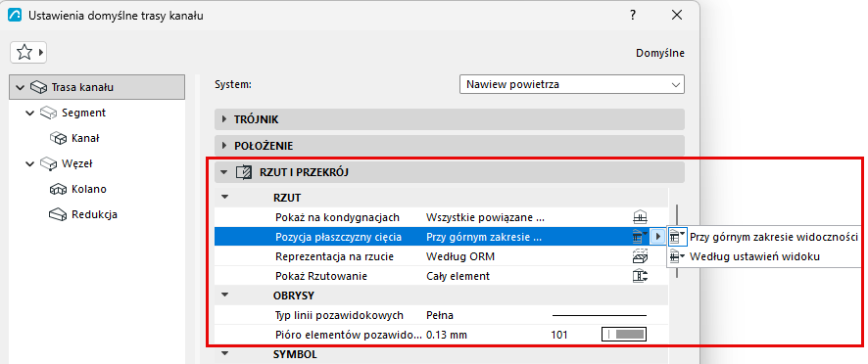Open the pen color swatch picker
868x364 pixels.
tap(624, 335)
